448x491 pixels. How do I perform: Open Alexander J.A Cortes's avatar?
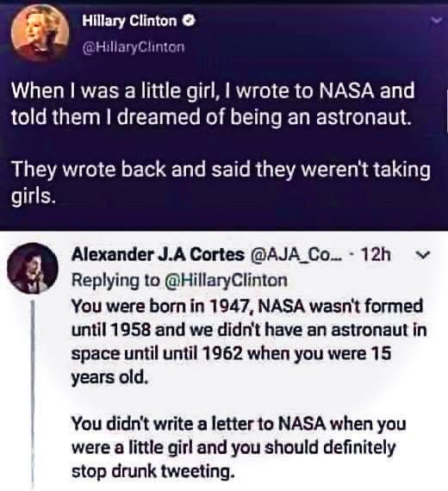point(33,268)
